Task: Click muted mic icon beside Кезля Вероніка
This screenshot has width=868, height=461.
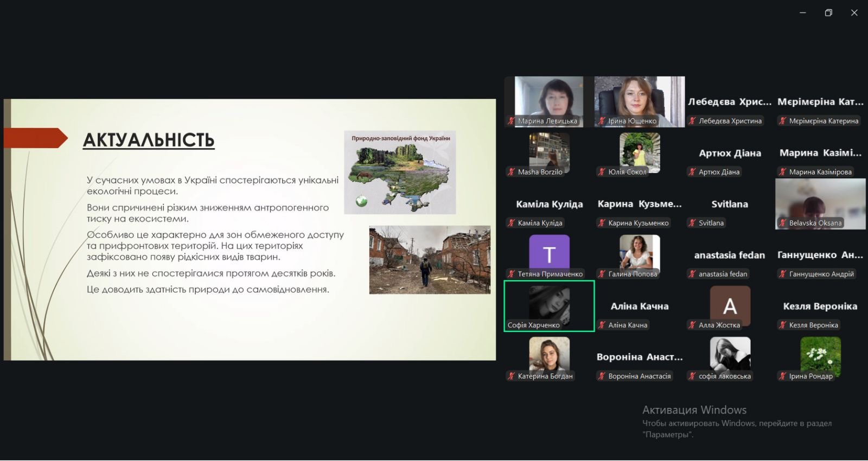Action: click(x=782, y=325)
